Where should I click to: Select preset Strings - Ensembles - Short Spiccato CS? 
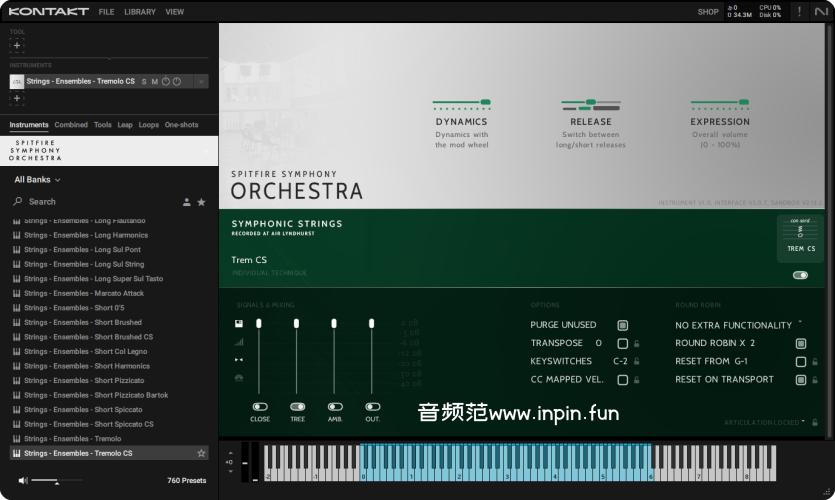[x=109, y=424]
